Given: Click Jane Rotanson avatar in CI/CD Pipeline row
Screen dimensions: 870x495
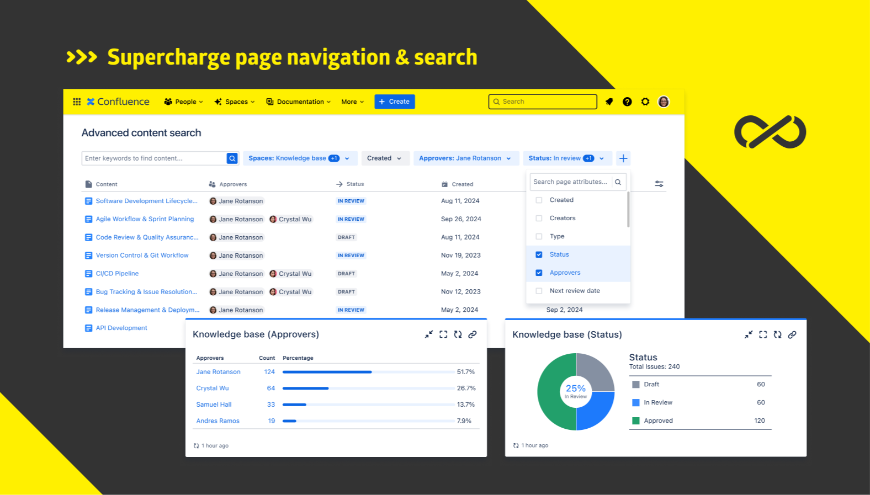Looking at the screenshot, I should [x=213, y=274].
